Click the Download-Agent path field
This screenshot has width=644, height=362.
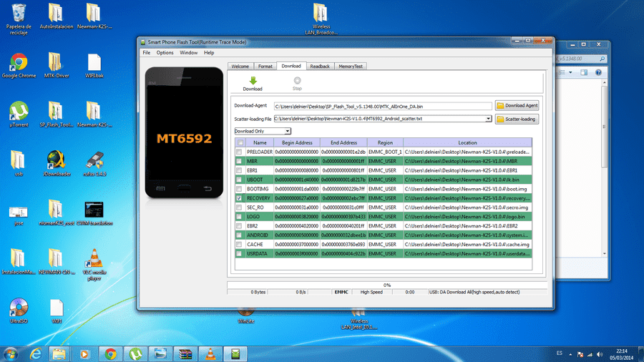[383, 107]
